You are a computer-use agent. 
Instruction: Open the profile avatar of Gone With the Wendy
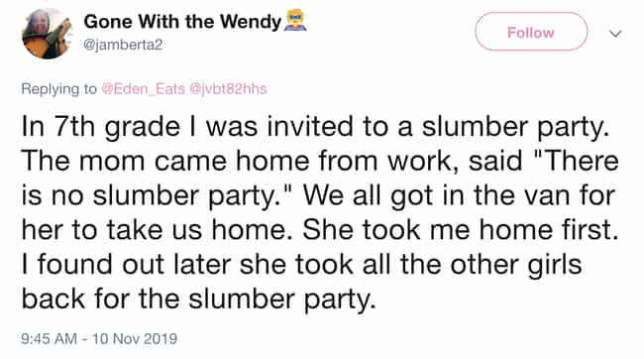[x=47, y=34]
